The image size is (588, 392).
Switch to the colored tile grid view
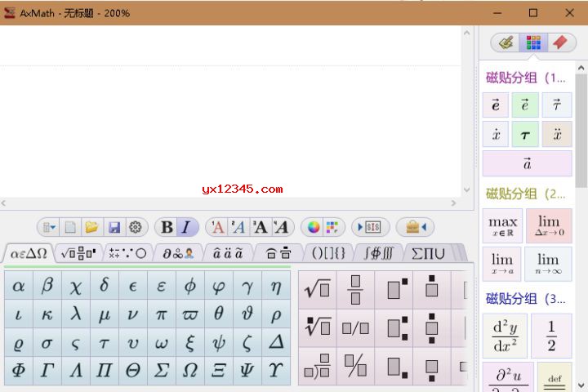[533, 42]
